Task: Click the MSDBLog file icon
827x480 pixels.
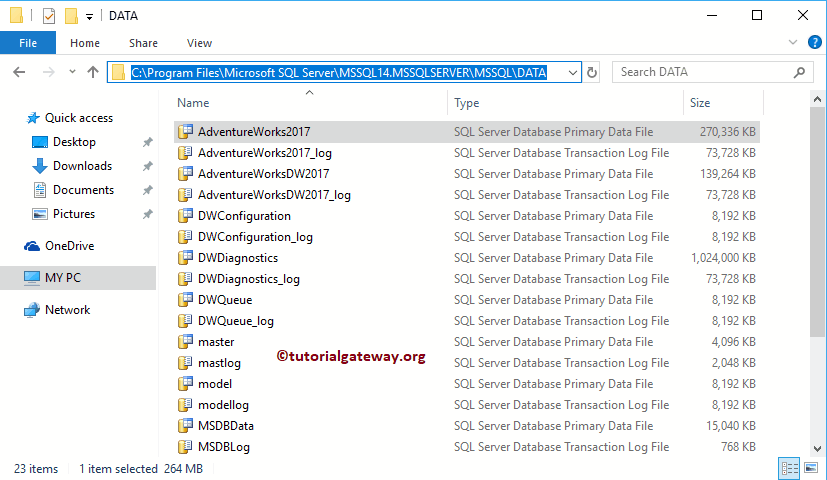Action: [185, 447]
